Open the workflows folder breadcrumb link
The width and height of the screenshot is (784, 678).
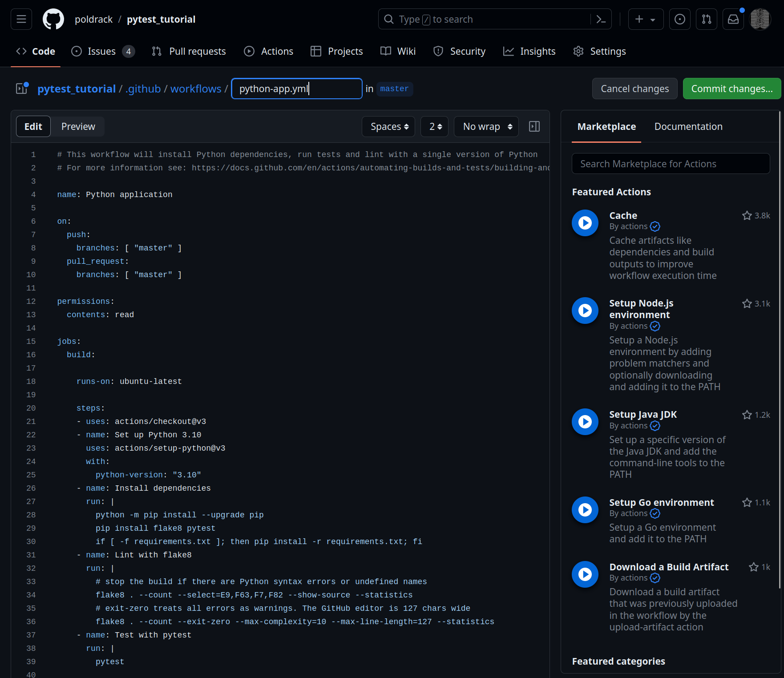coord(196,89)
